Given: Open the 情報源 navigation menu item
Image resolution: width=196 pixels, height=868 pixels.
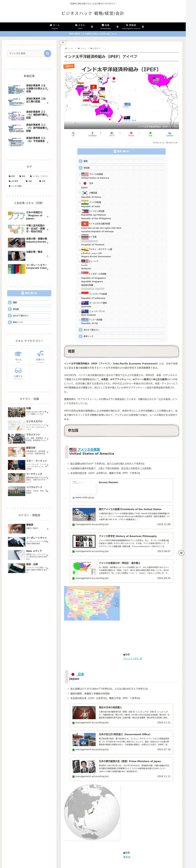Looking at the screenshot, I should pos(131,27).
